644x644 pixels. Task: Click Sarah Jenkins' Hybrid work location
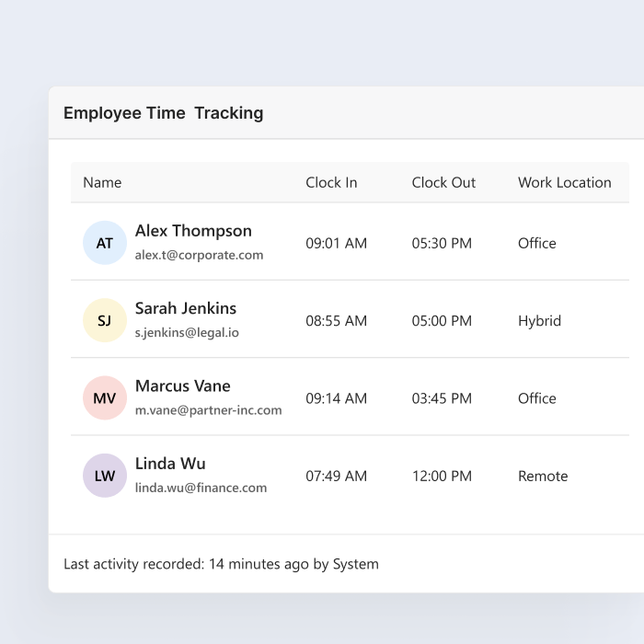pyautogui.click(x=539, y=321)
